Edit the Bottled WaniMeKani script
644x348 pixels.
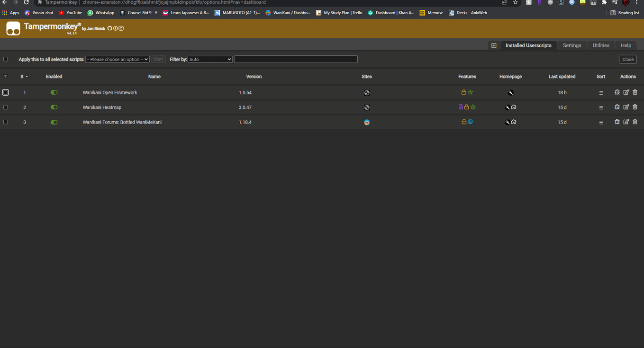pyautogui.click(x=626, y=122)
